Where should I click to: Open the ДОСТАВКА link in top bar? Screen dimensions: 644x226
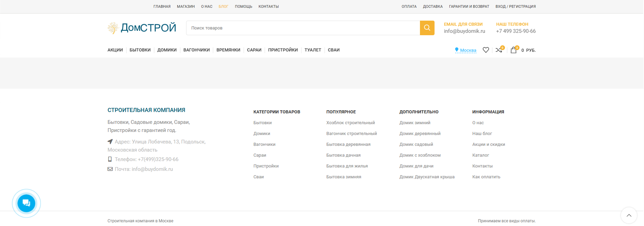432,6
